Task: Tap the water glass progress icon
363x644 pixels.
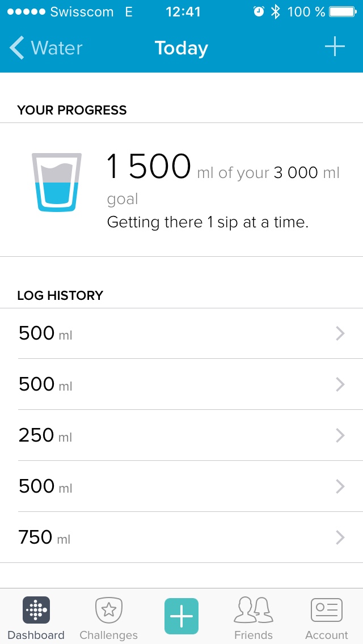Action: pyautogui.click(x=57, y=183)
